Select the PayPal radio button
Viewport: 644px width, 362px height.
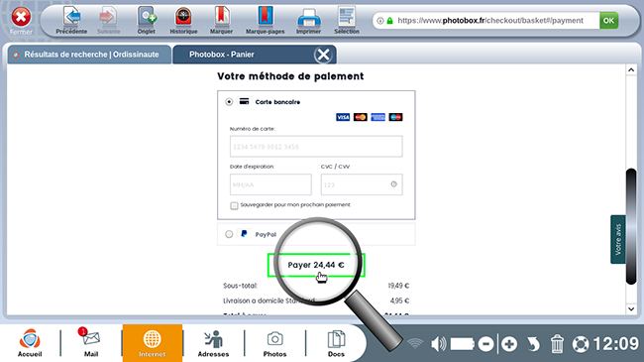pyautogui.click(x=229, y=234)
